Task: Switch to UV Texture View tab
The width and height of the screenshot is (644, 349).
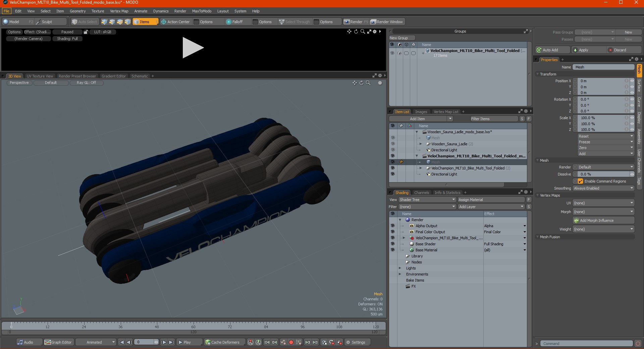Action: click(40, 76)
